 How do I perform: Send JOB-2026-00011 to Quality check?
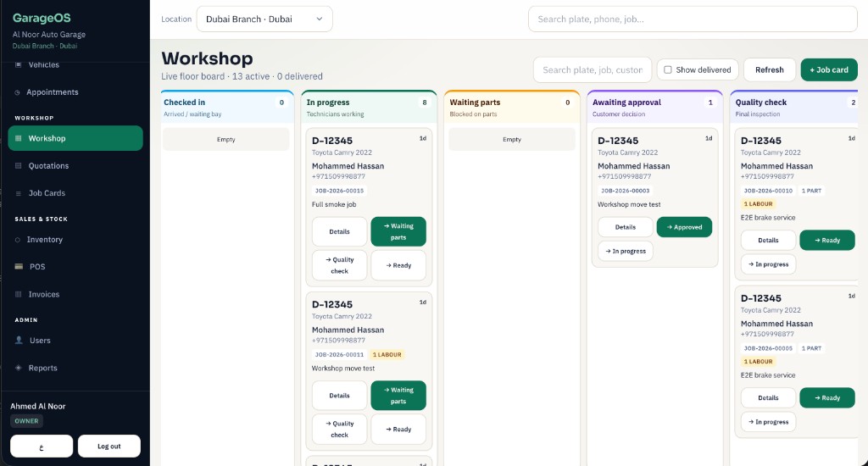(339, 429)
